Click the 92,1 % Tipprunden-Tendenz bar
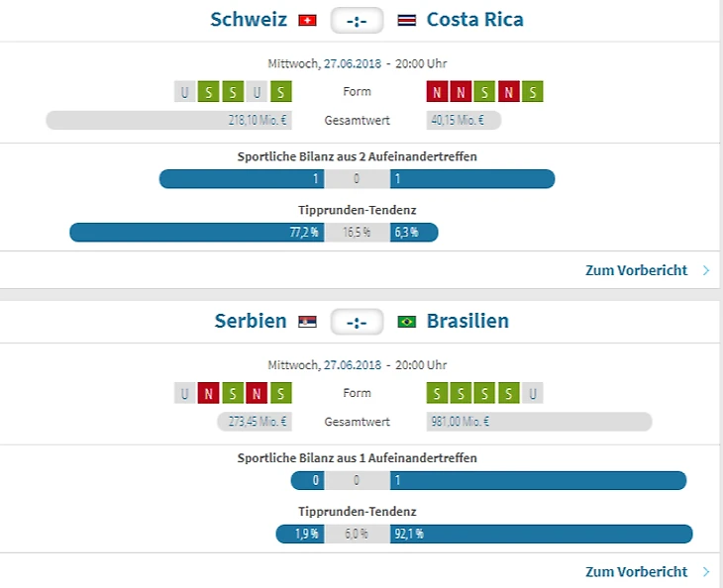 tap(541, 534)
